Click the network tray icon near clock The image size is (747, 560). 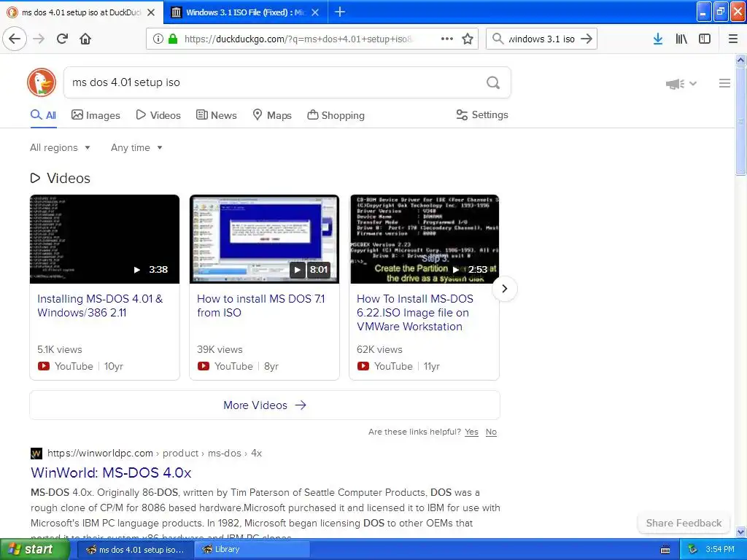tap(692, 550)
